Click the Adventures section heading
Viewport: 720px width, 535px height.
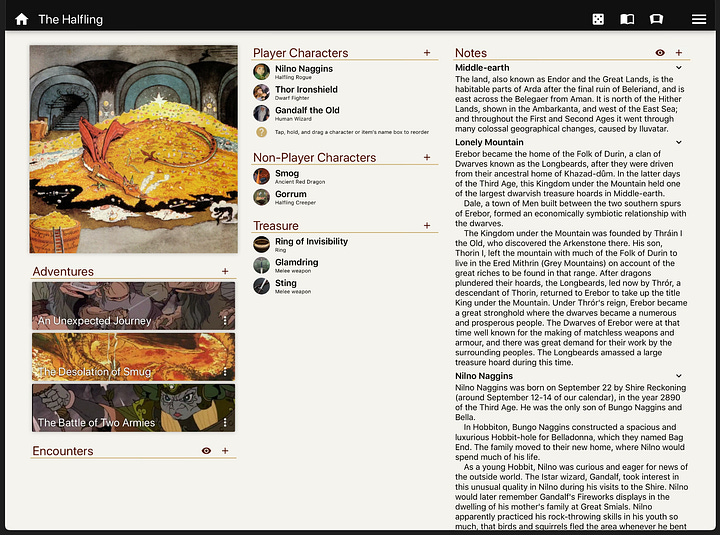coord(63,271)
